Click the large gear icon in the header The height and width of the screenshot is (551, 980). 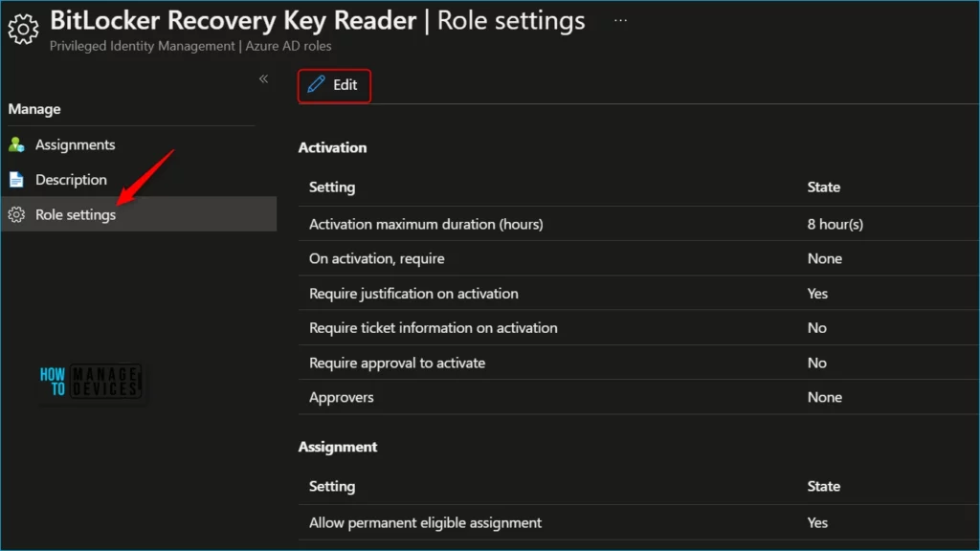click(x=23, y=29)
